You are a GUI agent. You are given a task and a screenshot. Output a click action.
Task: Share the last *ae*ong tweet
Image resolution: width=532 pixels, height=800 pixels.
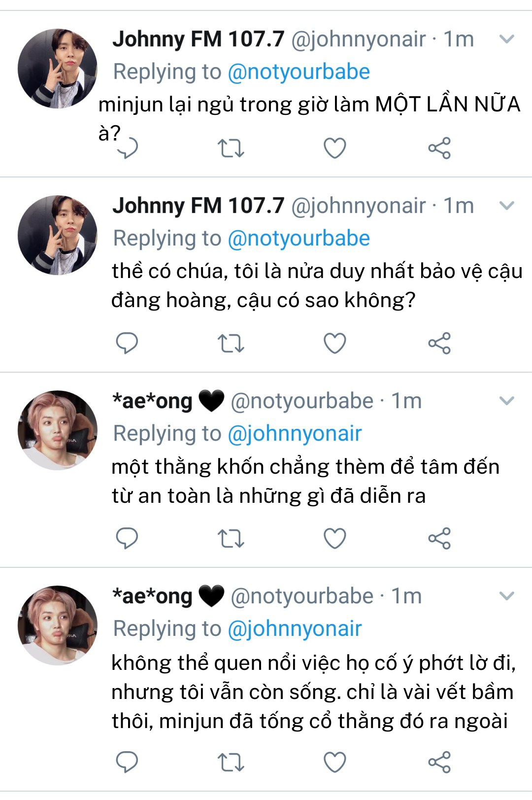click(439, 762)
